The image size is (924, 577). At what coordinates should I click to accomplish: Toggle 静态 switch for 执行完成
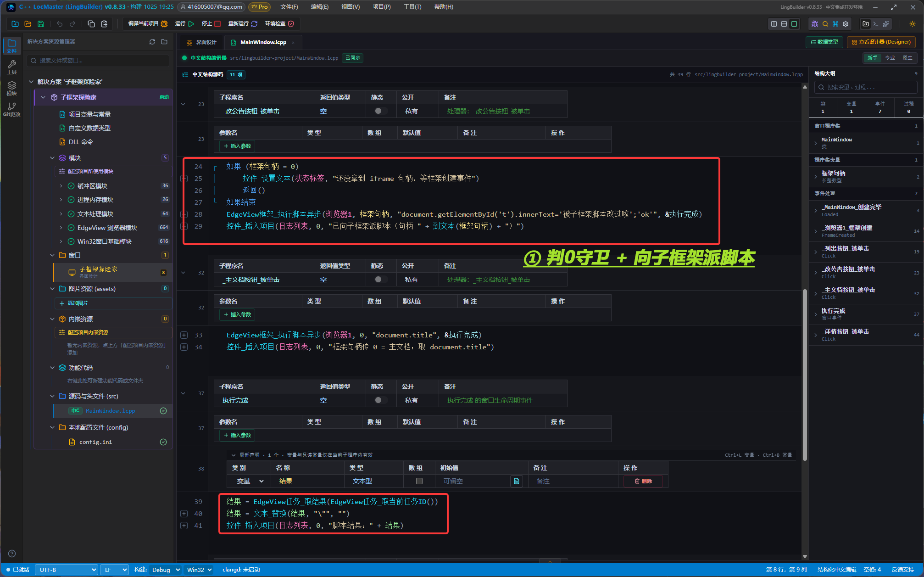[x=380, y=400]
